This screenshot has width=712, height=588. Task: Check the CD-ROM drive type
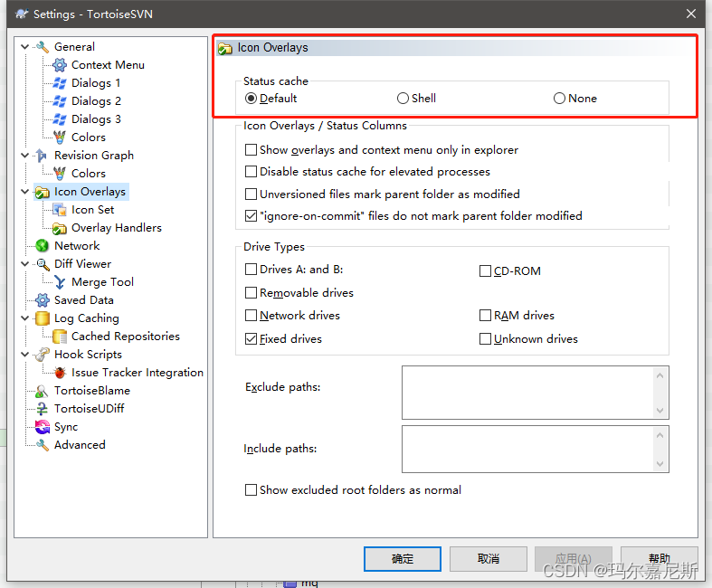pyautogui.click(x=485, y=271)
